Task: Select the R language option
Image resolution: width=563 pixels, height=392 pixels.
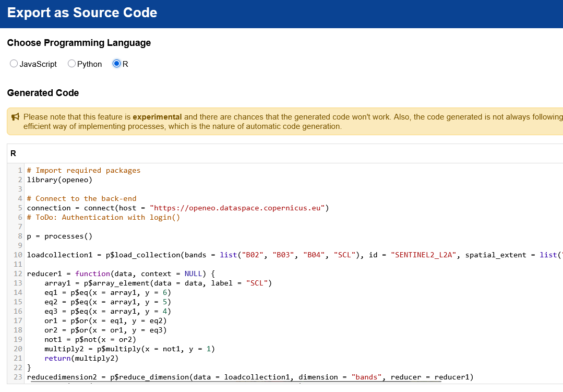Action: pyautogui.click(x=117, y=64)
